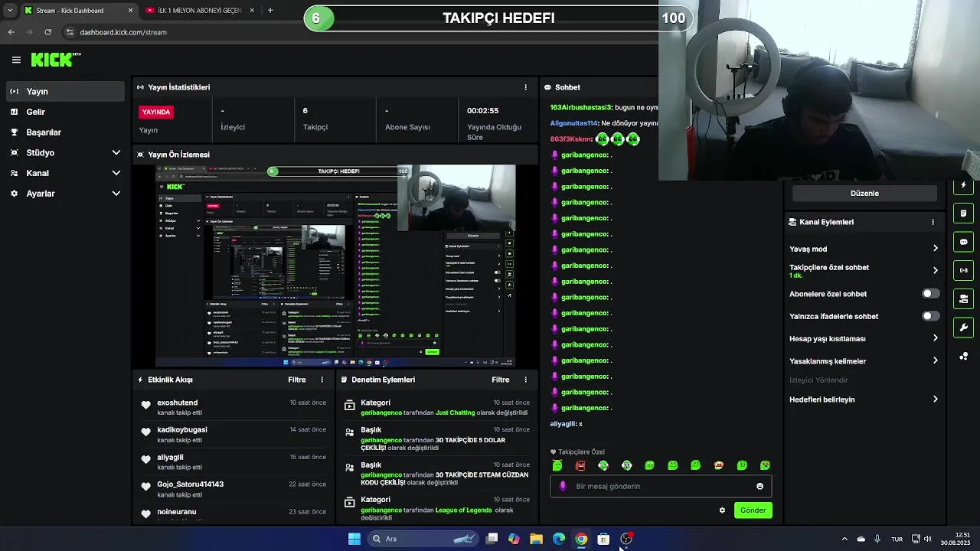The width and height of the screenshot is (980, 551).
Task: Open Denetim Eylemleri three-dot options
Action: pyautogui.click(x=525, y=380)
